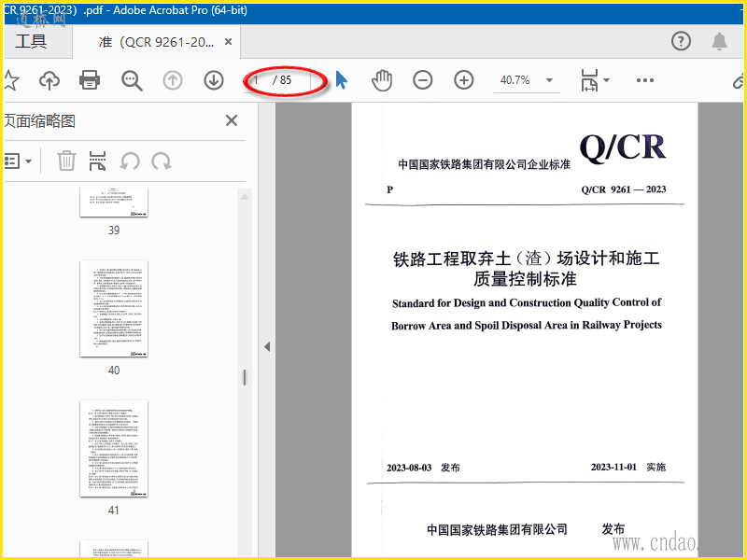The height and width of the screenshot is (560, 747).
Task: Rotate pages clockwise
Action: (x=162, y=161)
